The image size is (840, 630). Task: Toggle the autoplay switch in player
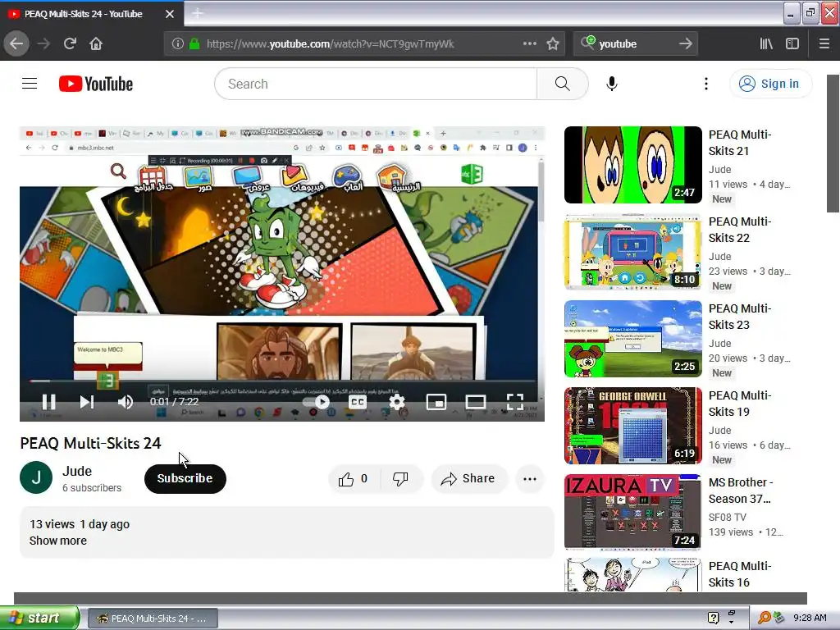tap(316, 402)
